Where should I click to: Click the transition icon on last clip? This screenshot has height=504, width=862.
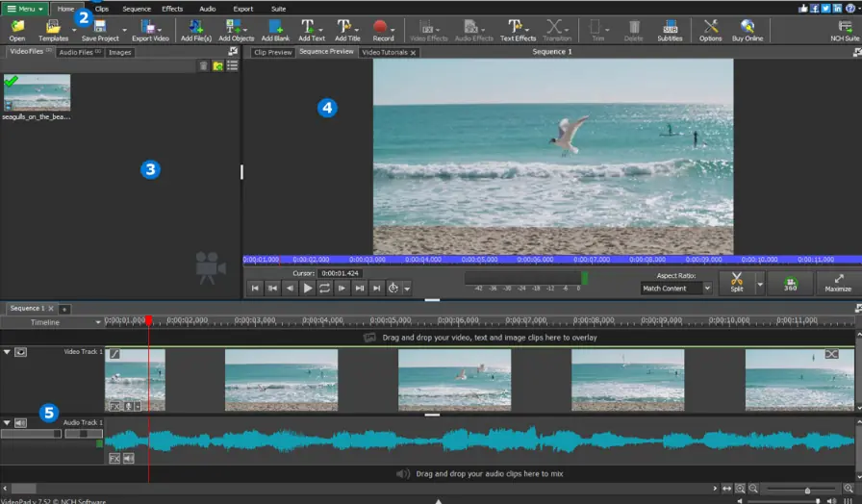coord(831,355)
